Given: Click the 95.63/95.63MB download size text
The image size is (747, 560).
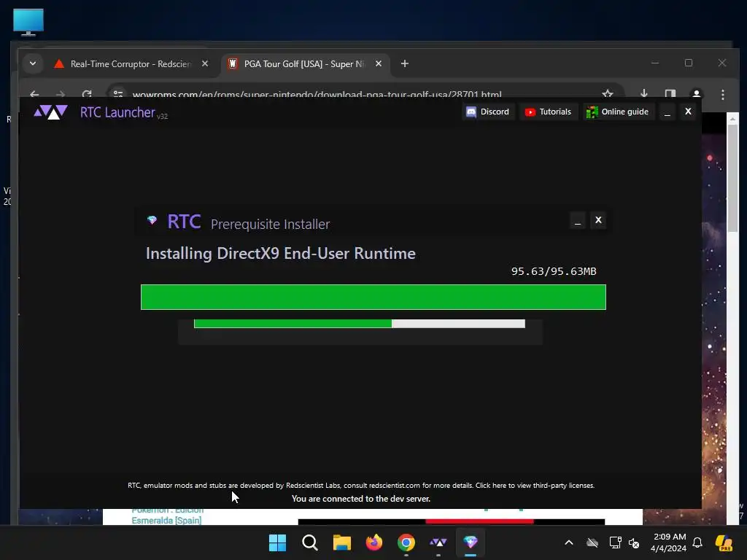Looking at the screenshot, I should [554, 271].
